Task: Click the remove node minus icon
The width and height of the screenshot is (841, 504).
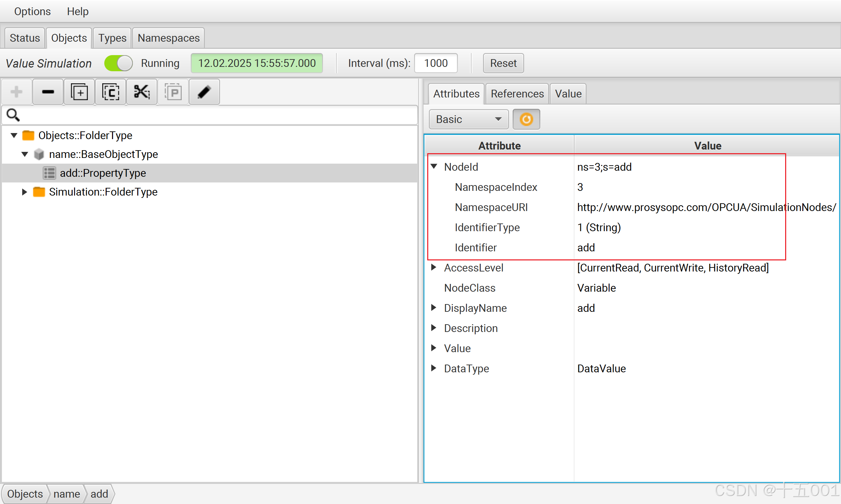Action: tap(48, 92)
